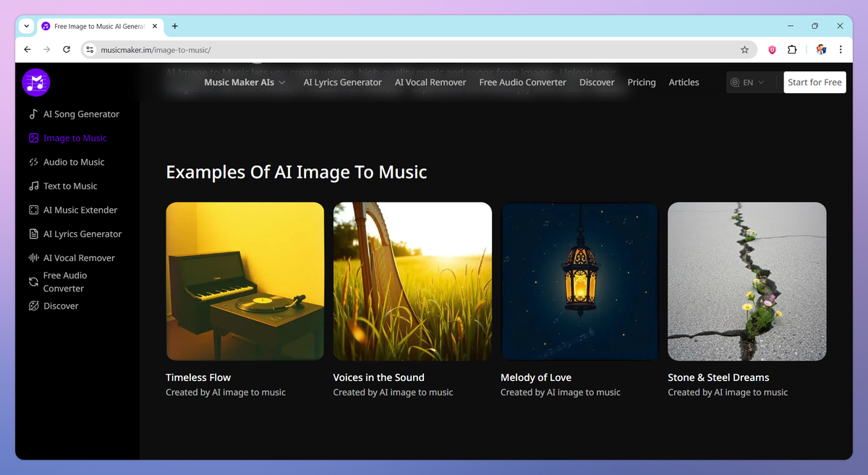Toggle the ad blocker extension icon

(x=771, y=50)
